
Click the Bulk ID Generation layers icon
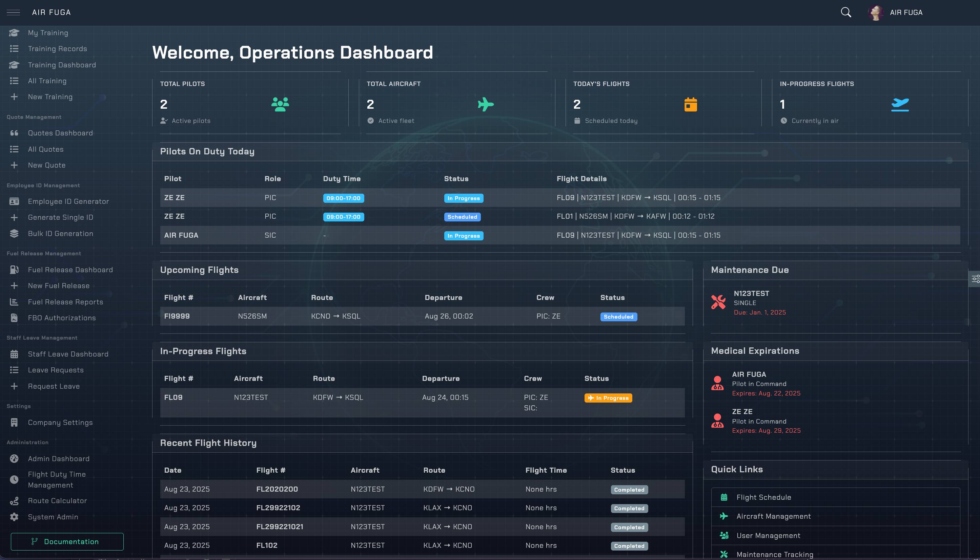click(14, 234)
